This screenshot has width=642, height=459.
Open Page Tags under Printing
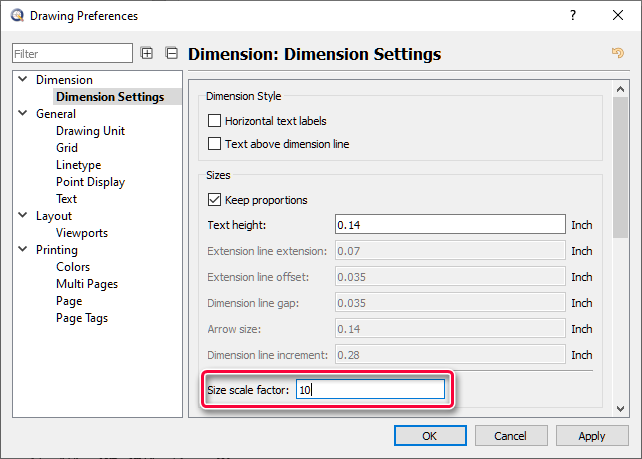click(x=82, y=318)
